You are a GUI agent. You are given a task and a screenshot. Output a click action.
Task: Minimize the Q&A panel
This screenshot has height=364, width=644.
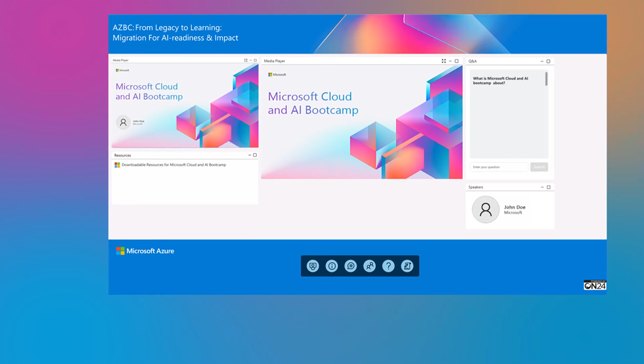pyautogui.click(x=542, y=61)
